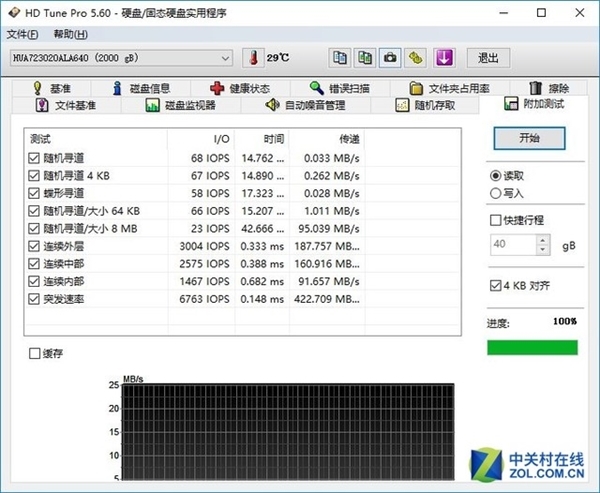Viewport: 600px width, 493px height.
Task: Maximize the HD Tune Pro window
Action: [541, 13]
